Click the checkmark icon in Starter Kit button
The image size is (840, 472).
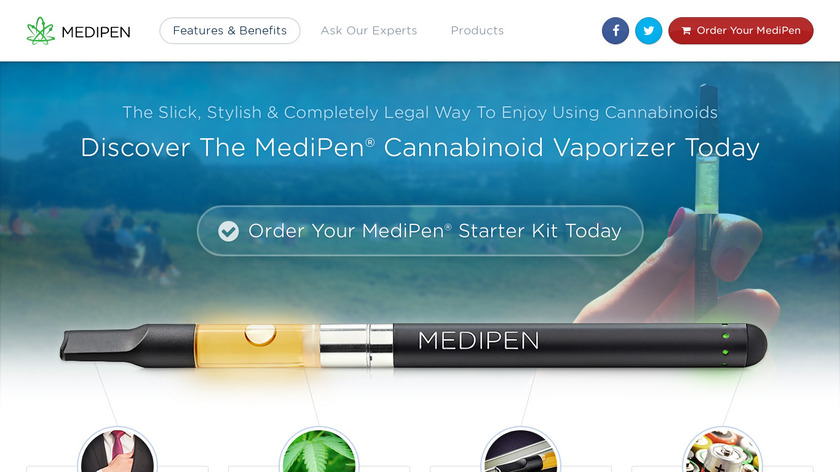pos(228,231)
